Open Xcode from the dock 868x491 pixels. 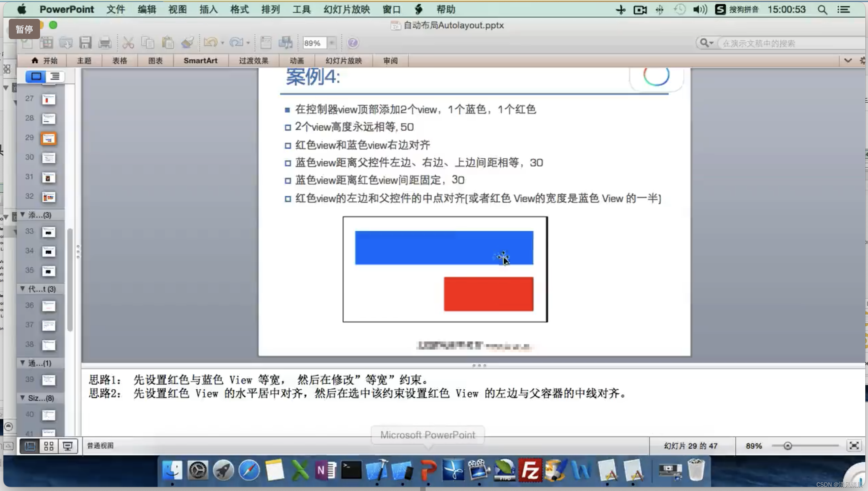(377, 470)
